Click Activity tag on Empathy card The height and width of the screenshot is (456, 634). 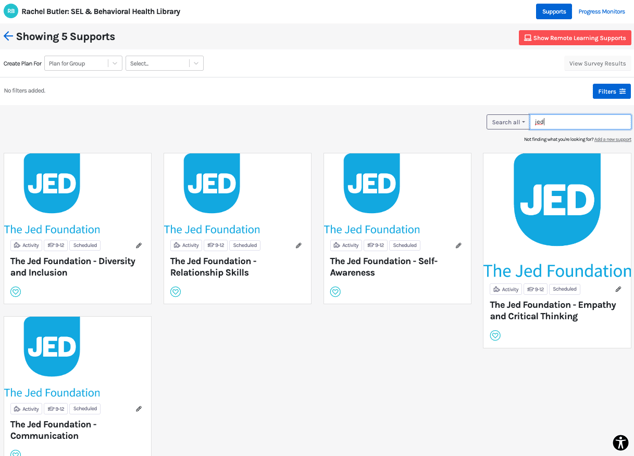click(x=506, y=289)
